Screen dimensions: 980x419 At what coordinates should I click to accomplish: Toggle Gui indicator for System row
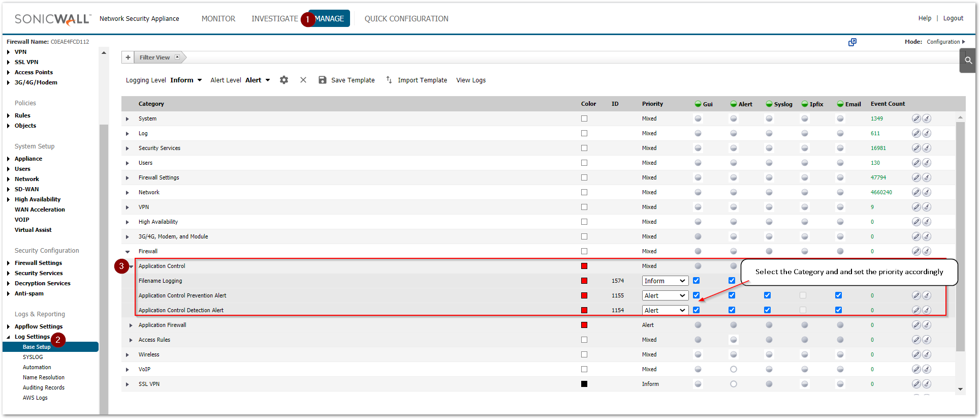[698, 118]
